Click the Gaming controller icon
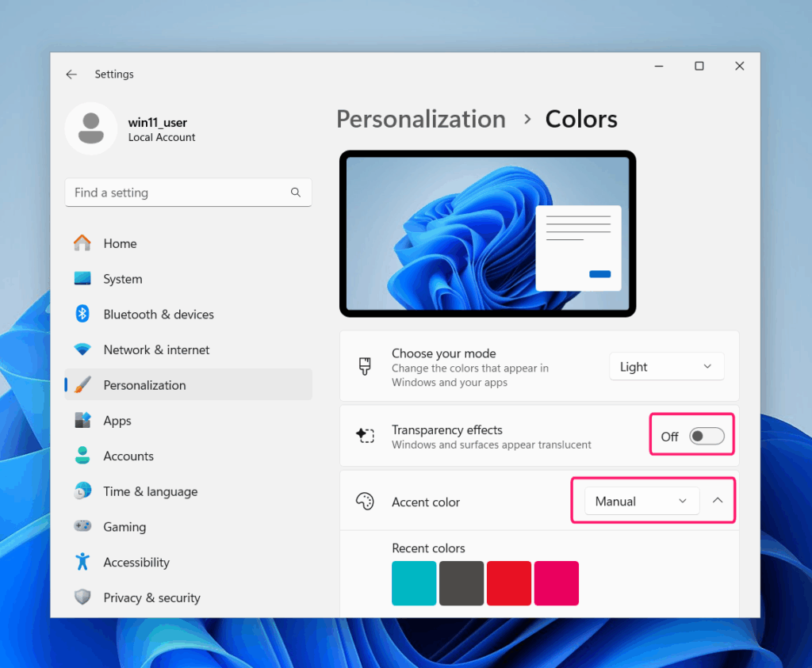 (82, 525)
